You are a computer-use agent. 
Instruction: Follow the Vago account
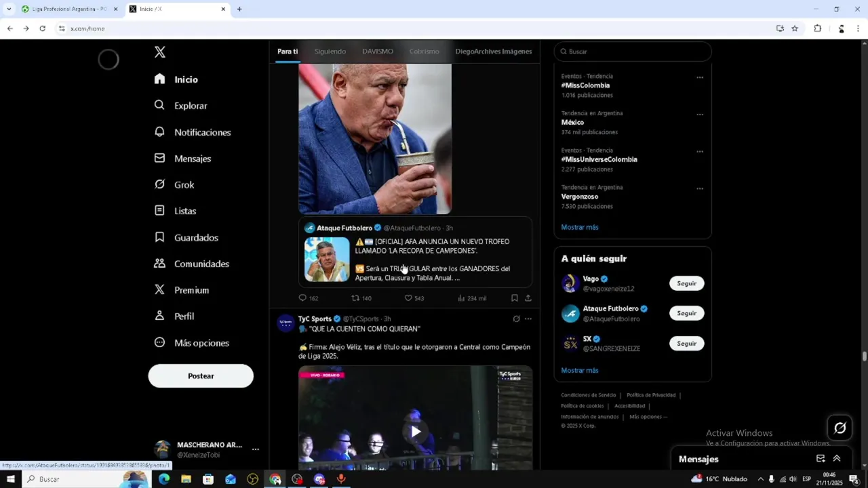tap(686, 283)
